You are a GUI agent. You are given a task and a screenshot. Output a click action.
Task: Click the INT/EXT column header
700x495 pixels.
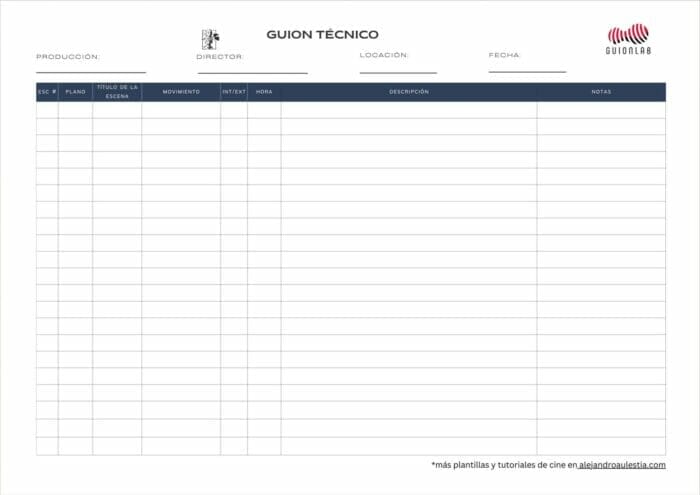234,92
